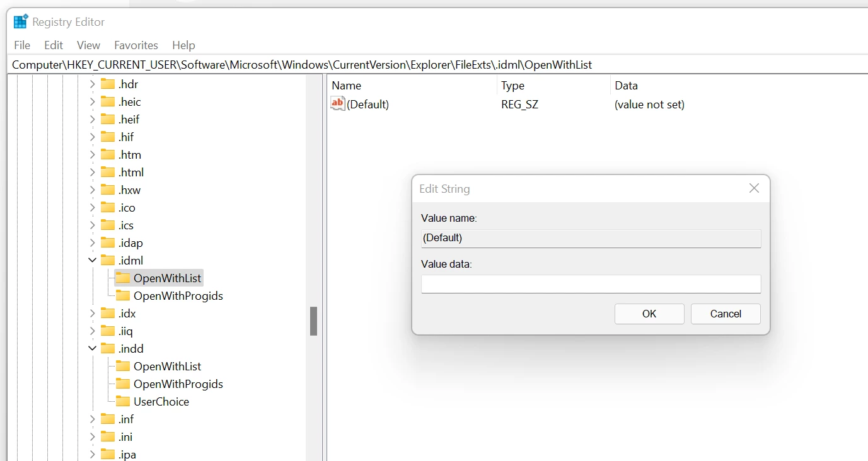Select the (Default) string value icon

pos(338,104)
